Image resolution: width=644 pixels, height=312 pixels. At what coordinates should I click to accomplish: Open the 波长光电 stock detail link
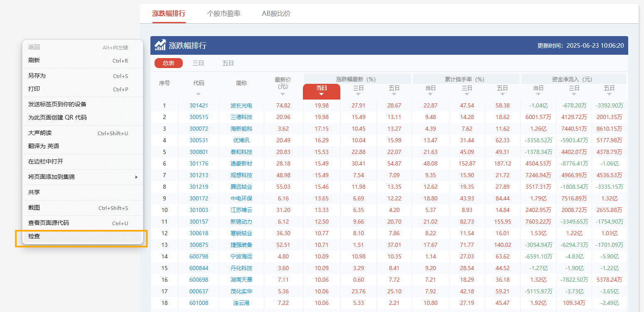pyautogui.click(x=241, y=105)
